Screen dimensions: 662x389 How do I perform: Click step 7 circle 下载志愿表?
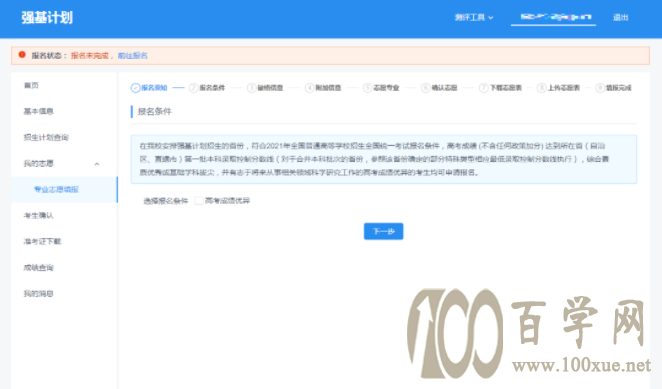coord(483,88)
